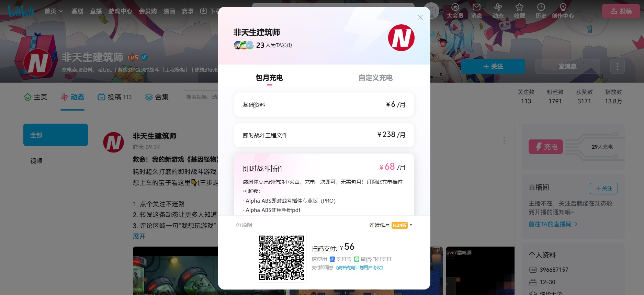The image size is (644, 295).
Task: Open the 动态 profile tab
Action: [72, 97]
